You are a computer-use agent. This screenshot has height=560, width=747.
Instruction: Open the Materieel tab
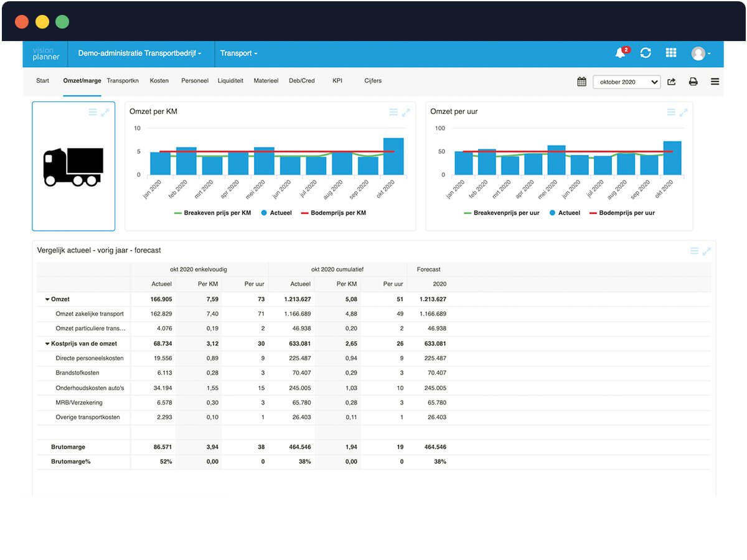[x=266, y=81]
